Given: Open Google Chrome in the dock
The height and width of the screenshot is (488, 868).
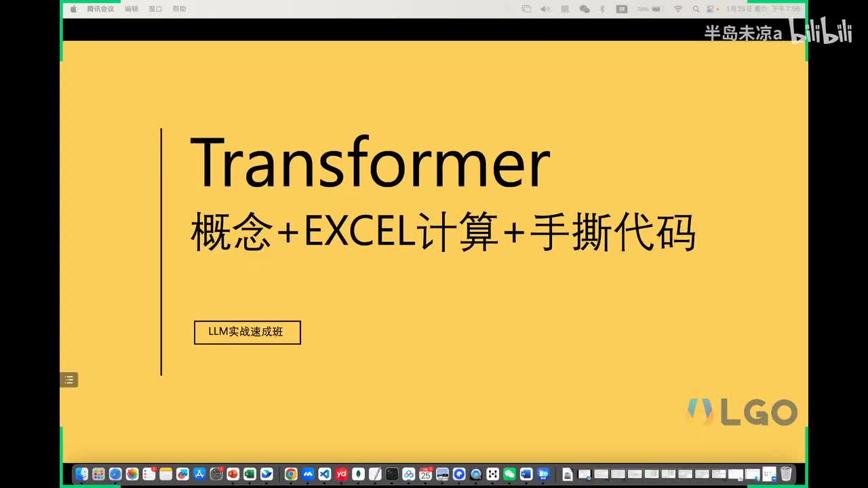Looking at the screenshot, I should (291, 474).
